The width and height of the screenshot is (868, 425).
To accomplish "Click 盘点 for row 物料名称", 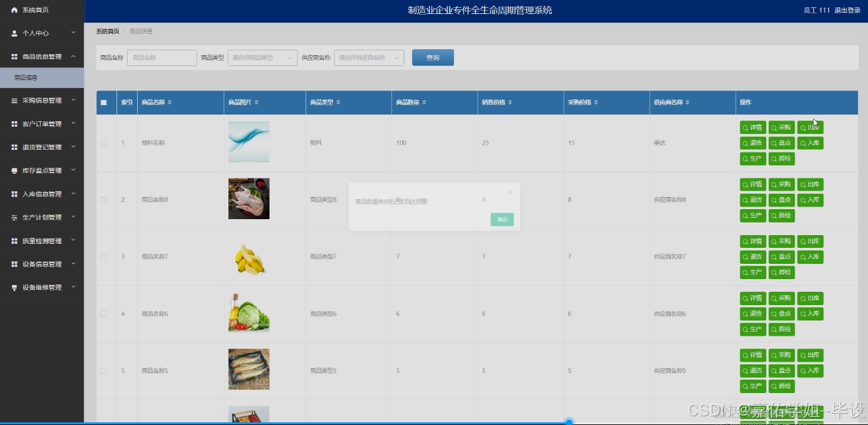I will tap(781, 143).
